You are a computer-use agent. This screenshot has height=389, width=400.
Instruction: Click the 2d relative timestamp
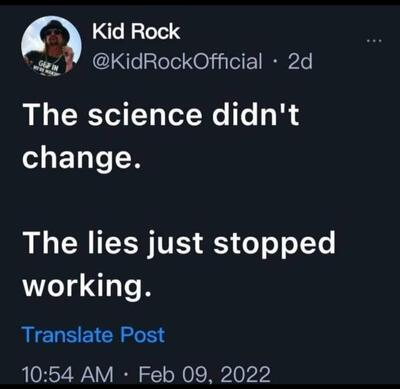click(x=300, y=61)
